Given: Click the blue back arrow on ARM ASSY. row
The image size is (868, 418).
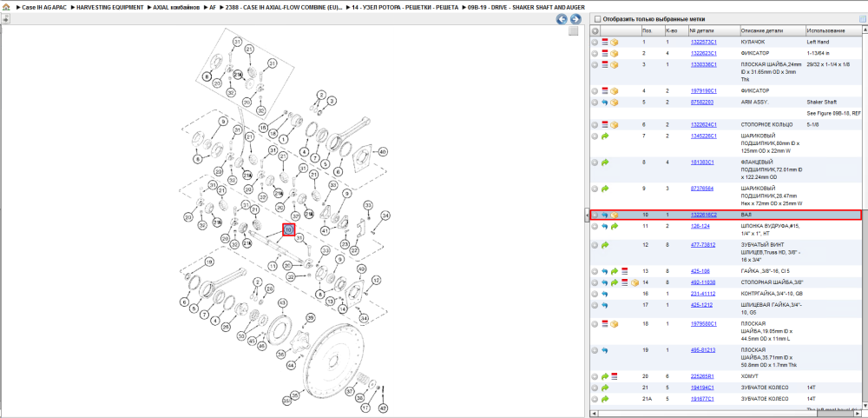Looking at the screenshot, I should pyautogui.click(x=605, y=103).
